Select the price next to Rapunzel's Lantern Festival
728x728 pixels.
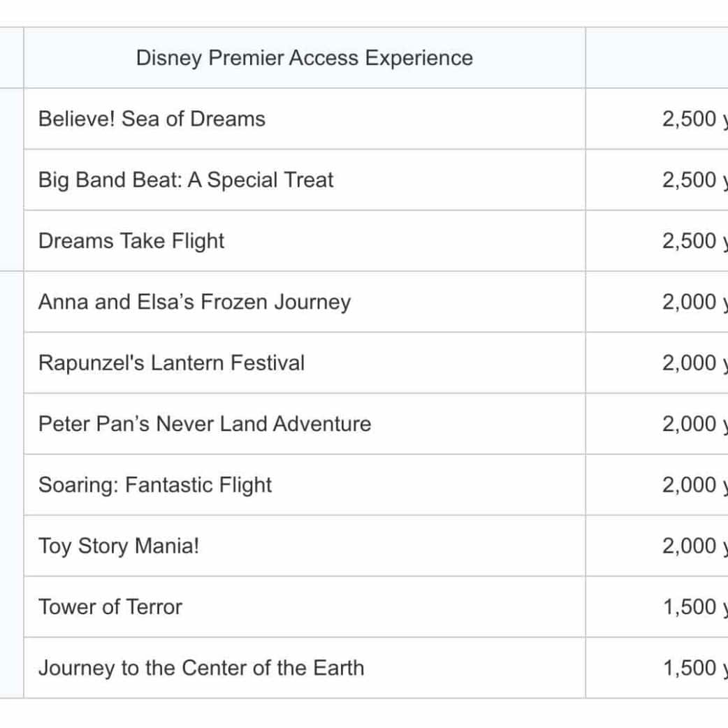pyautogui.click(x=690, y=363)
